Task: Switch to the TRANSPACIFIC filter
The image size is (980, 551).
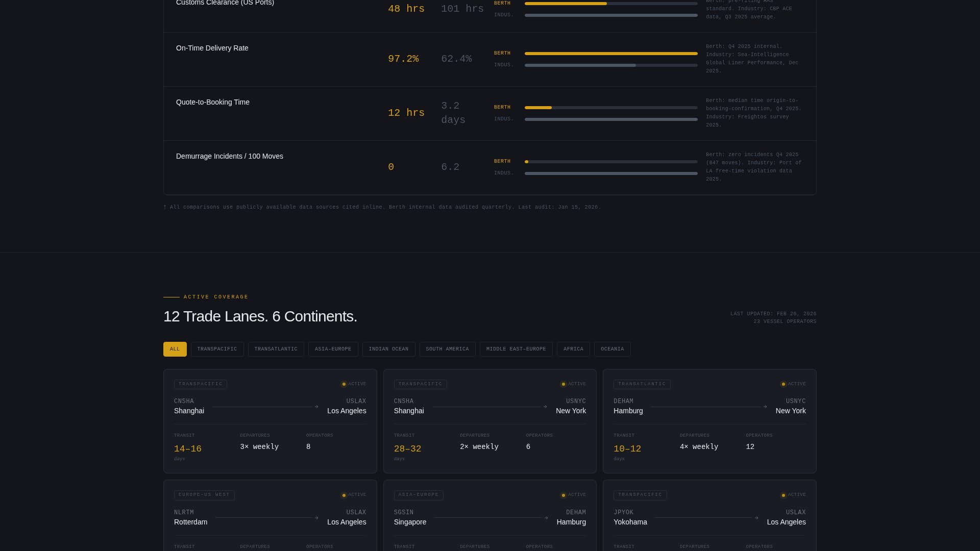Action: [217, 349]
